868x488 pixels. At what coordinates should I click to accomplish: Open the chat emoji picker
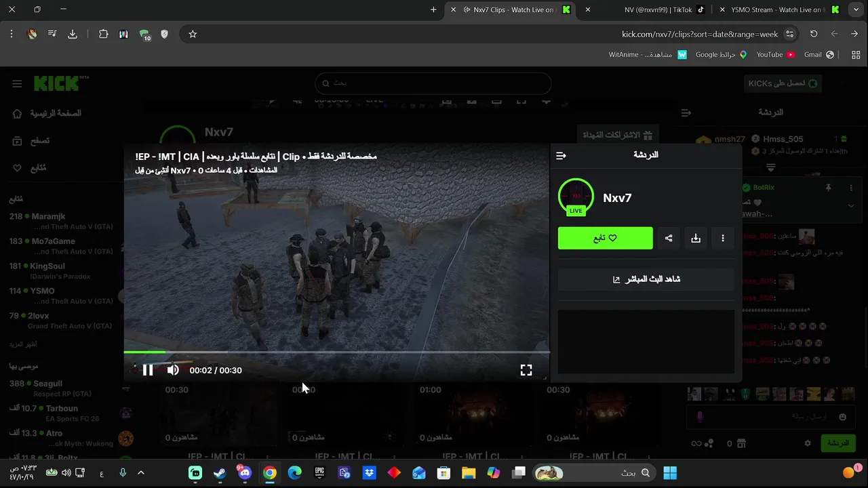pyautogui.click(x=843, y=417)
